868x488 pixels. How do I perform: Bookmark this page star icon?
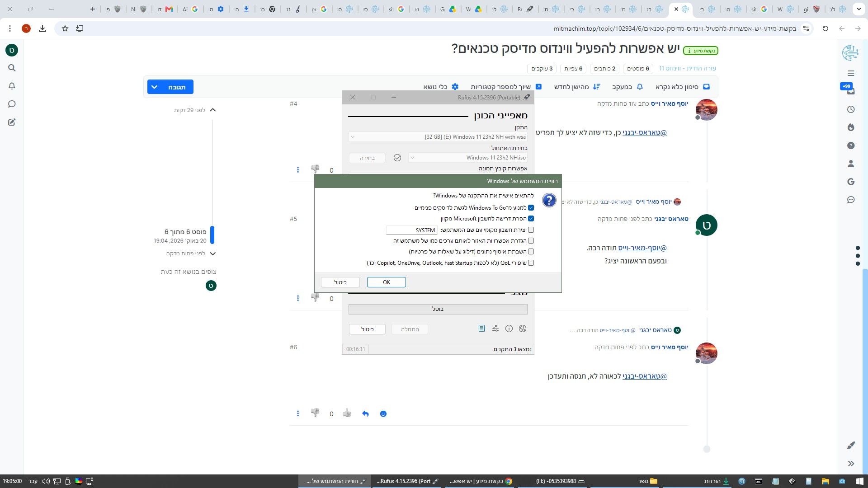pyautogui.click(x=65, y=28)
